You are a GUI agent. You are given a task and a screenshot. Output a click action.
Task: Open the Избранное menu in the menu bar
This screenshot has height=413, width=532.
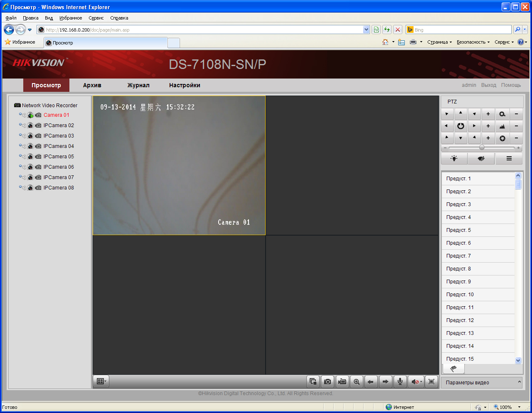(x=71, y=18)
